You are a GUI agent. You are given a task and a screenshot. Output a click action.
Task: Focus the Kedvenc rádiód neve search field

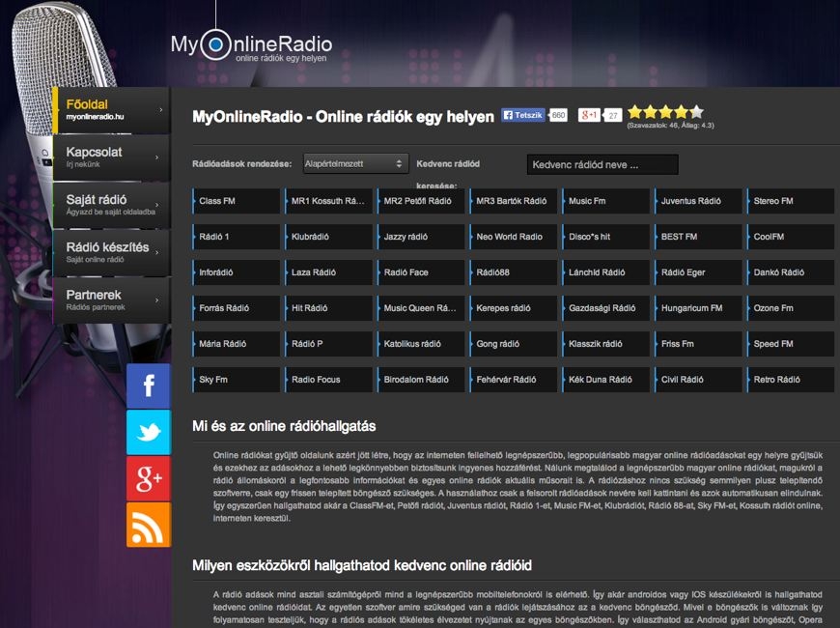coord(602,164)
